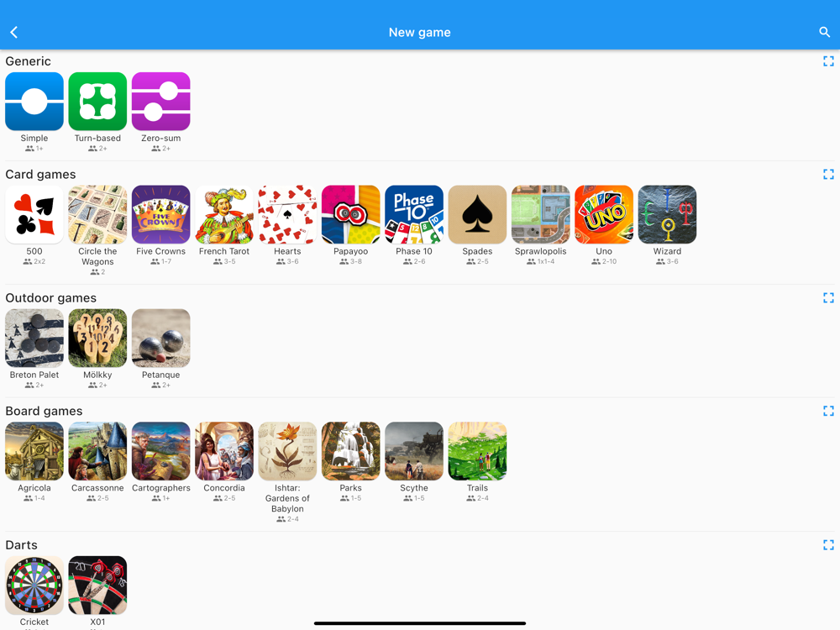Pick the Carcassonne board game

[97, 451]
